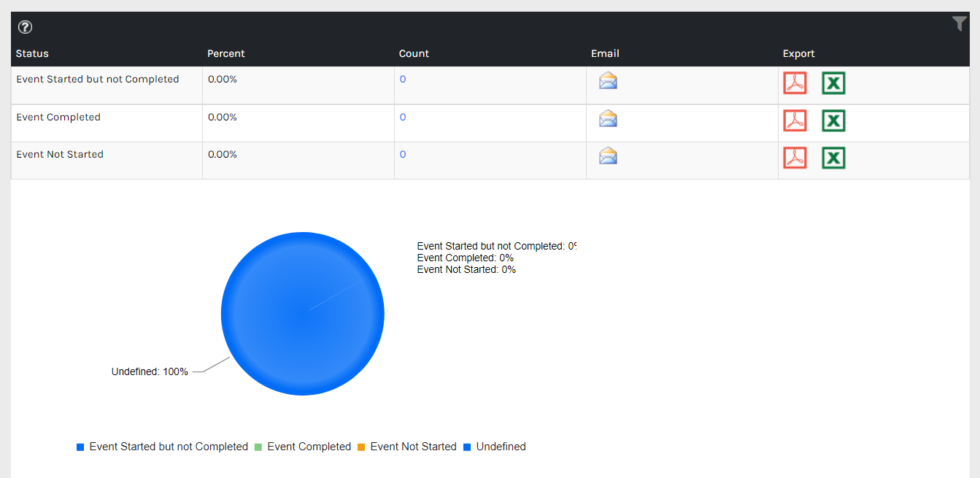Screen dimensions: 980x478
Task: Click the Percent column header
Action: [226, 53]
